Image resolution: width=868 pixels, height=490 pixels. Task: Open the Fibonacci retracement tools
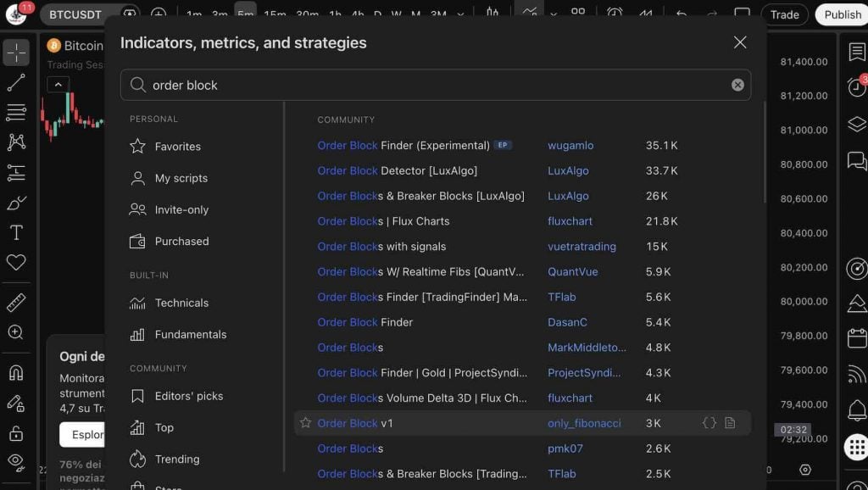pos(16,113)
